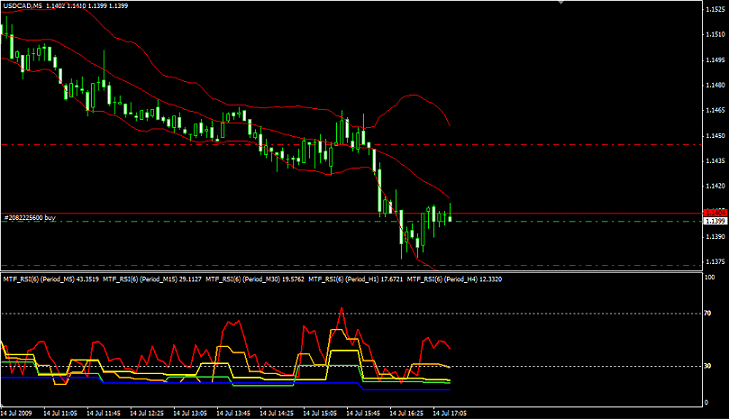The height and width of the screenshot is (419, 729).
Task: Click the 1.1510 price scale label
Action: [x=715, y=34]
